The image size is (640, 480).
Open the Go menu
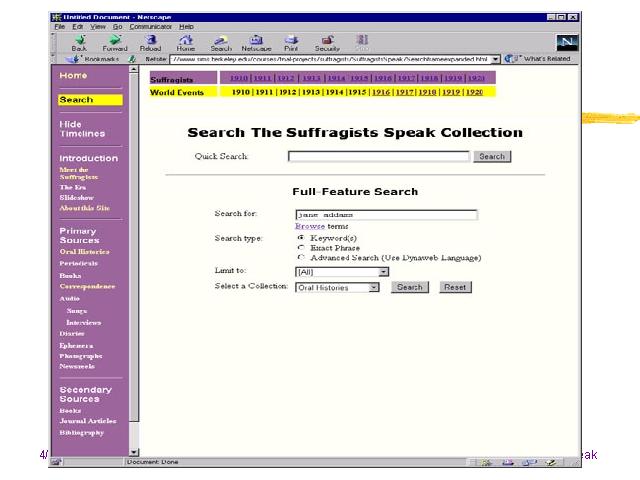(x=118, y=27)
